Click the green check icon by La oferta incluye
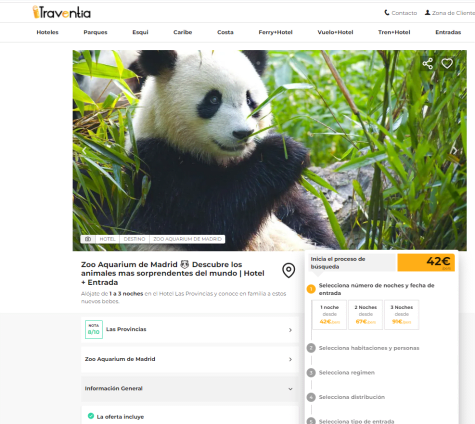This screenshot has height=424, width=475. click(91, 416)
